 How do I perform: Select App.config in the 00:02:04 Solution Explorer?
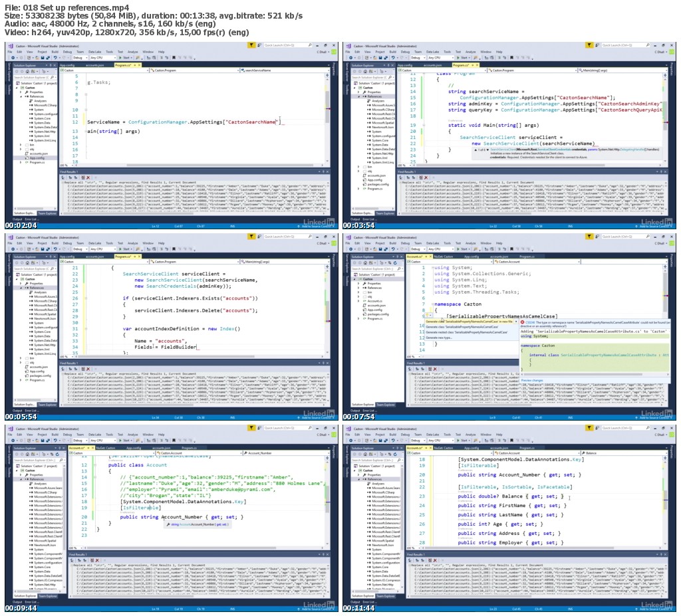pyautogui.click(x=37, y=158)
